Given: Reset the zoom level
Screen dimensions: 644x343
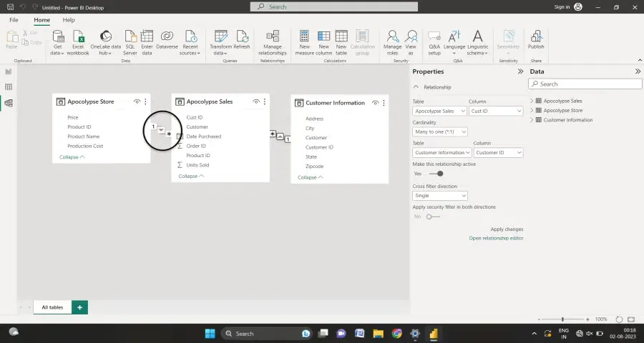Looking at the screenshot, I should [619, 319].
